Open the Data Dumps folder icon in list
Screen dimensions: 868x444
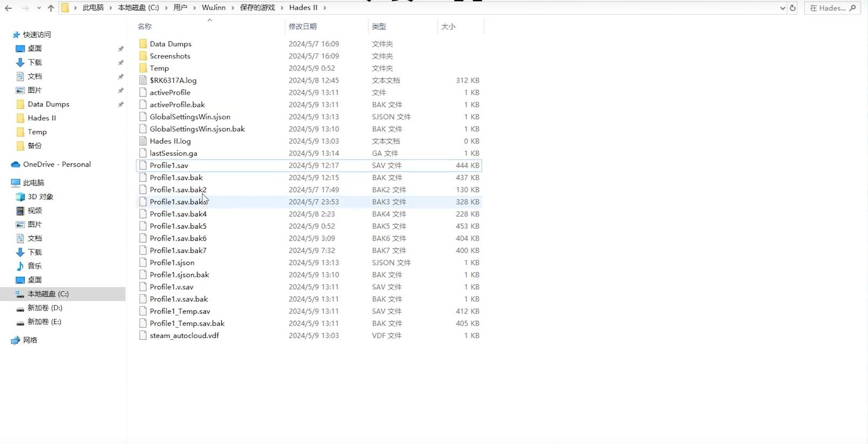click(143, 44)
